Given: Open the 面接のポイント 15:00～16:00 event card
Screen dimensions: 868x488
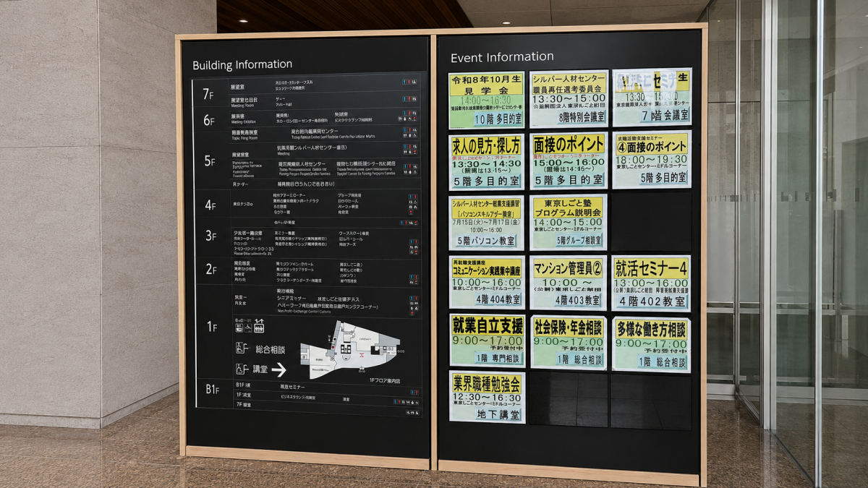Looking at the screenshot, I should pyautogui.click(x=568, y=160).
